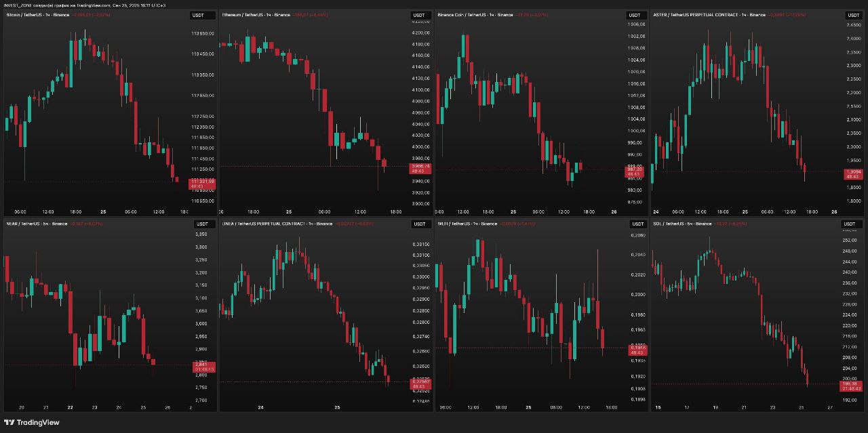This screenshot has width=868, height=433.
Task: Click the Ethereum red current price label
Action: tap(420, 169)
